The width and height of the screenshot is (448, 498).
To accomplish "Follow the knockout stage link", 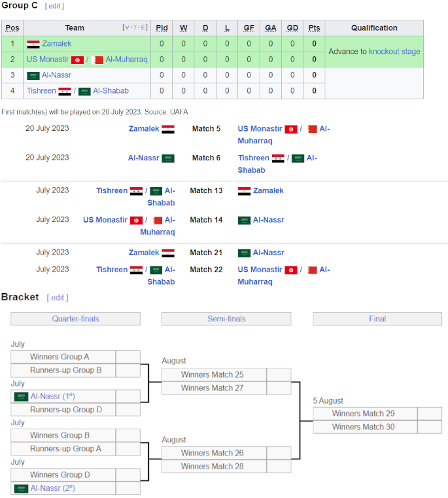I will click(394, 52).
